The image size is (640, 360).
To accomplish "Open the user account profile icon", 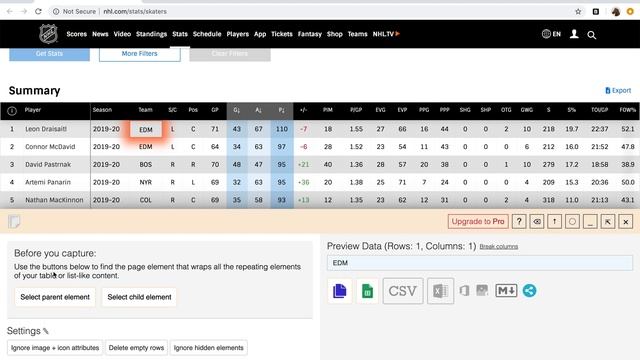I will coord(574,34).
